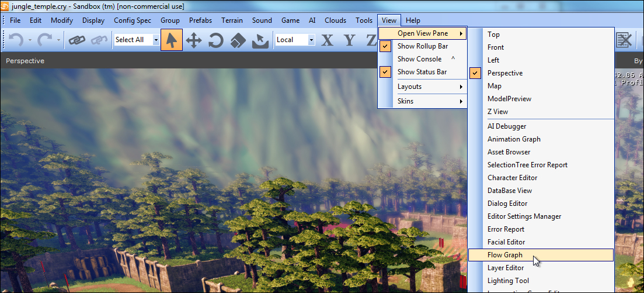Close the open View menu
Viewport: 644px width, 293px height.
(389, 20)
